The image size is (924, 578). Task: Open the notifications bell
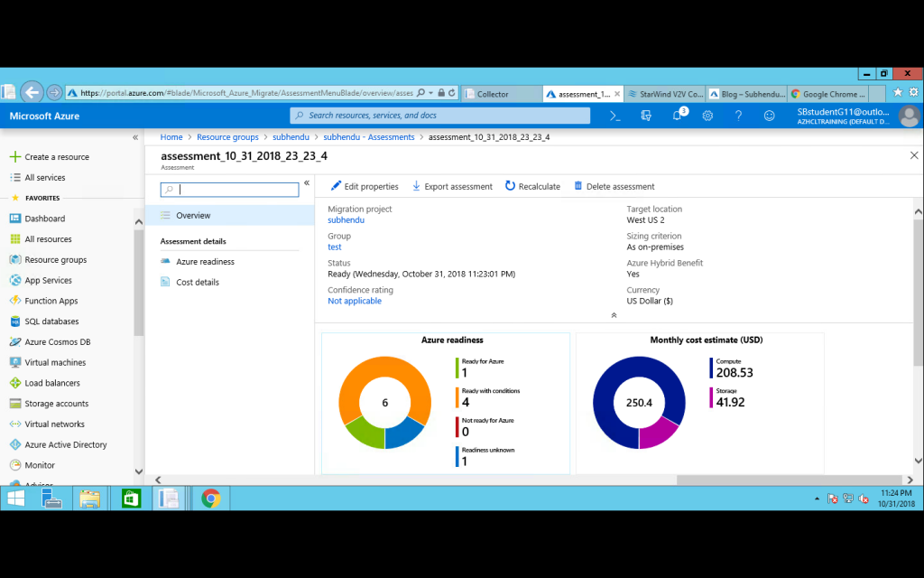tap(678, 116)
